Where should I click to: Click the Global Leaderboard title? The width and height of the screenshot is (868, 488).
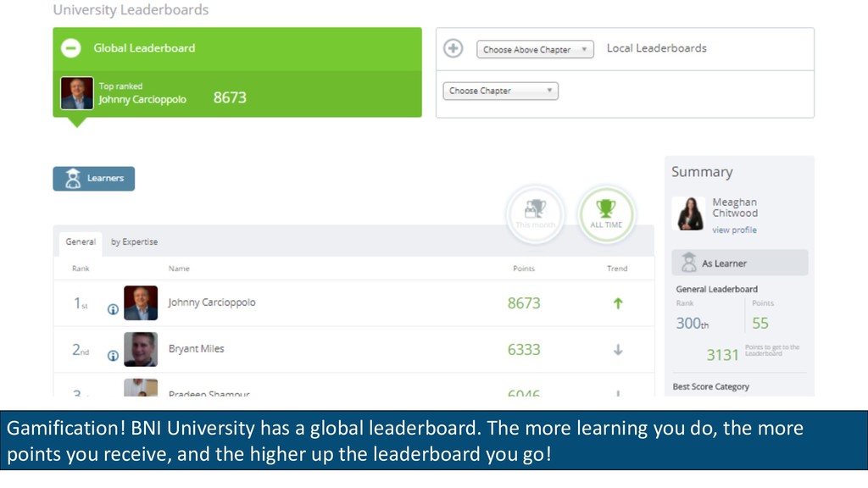(144, 48)
